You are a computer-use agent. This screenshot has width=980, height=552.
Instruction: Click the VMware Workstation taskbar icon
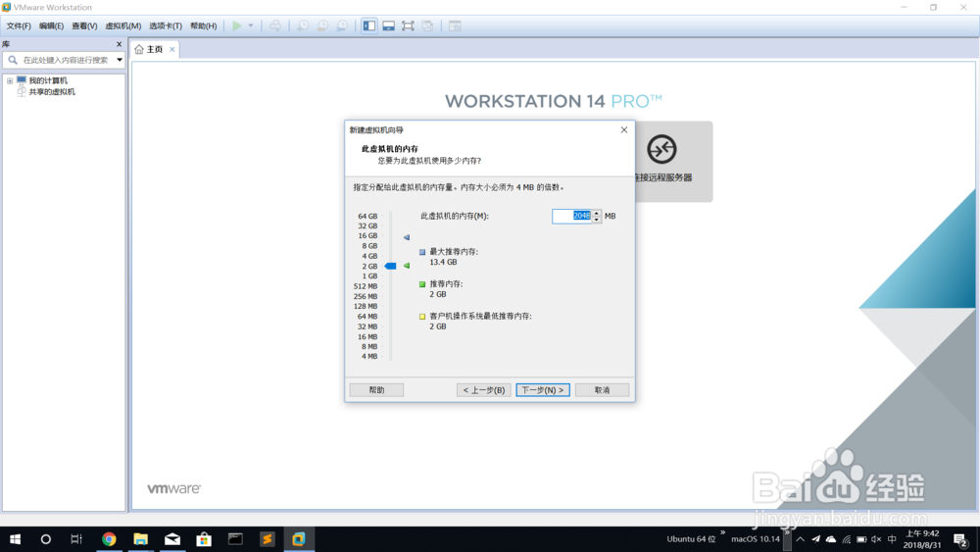[298, 539]
